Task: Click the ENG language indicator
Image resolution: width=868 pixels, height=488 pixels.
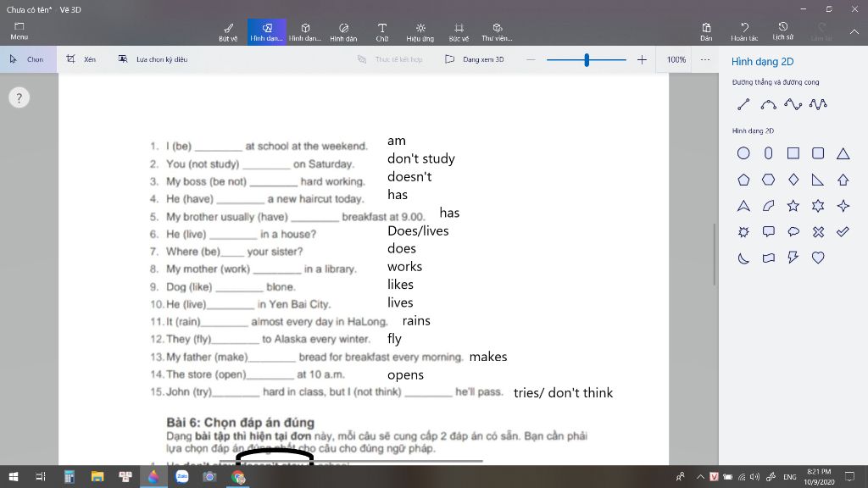Action: point(790,477)
